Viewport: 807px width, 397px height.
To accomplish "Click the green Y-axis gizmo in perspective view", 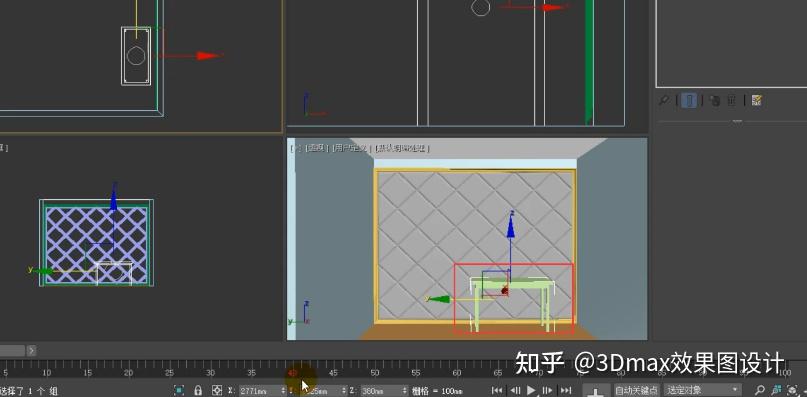I will point(438,299).
